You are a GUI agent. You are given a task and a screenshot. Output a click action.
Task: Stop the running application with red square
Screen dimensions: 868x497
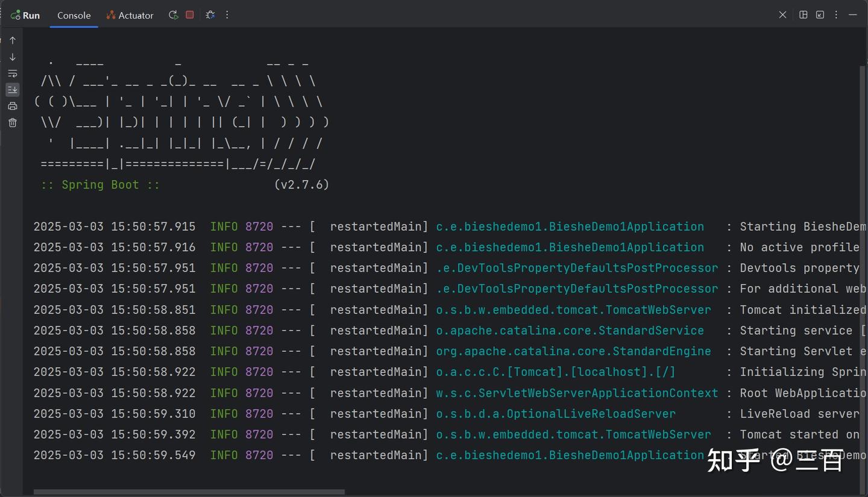pos(190,15)
